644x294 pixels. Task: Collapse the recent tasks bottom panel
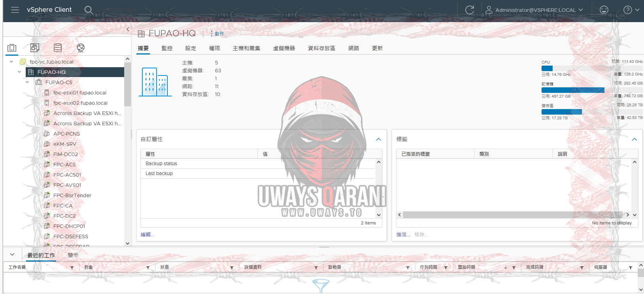click(12, 255)
